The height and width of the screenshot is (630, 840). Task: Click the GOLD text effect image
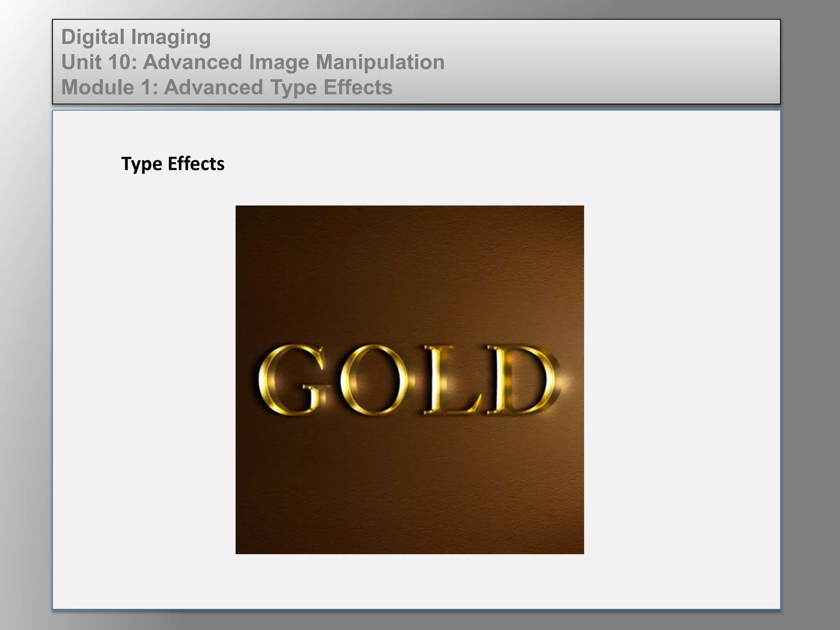tap(409, 380)
